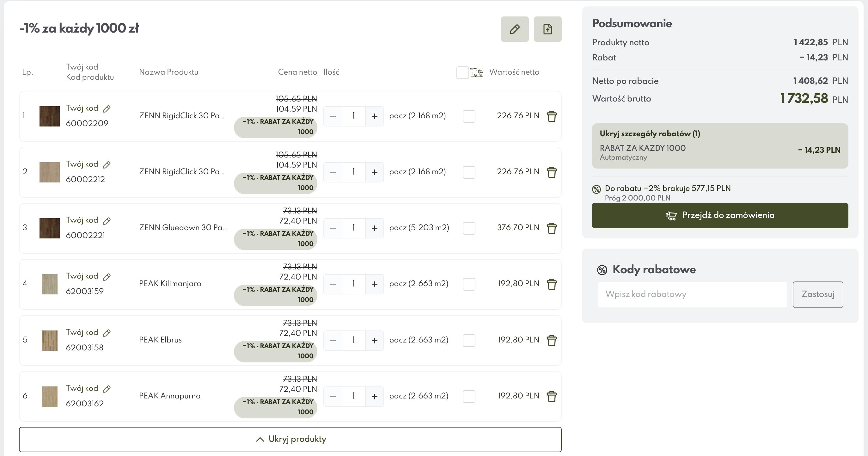The image size is (868, 456).
Task: Open the PEAK Elbrus product thumbnail
Action: pyautogui.click(x=50, y=340)
